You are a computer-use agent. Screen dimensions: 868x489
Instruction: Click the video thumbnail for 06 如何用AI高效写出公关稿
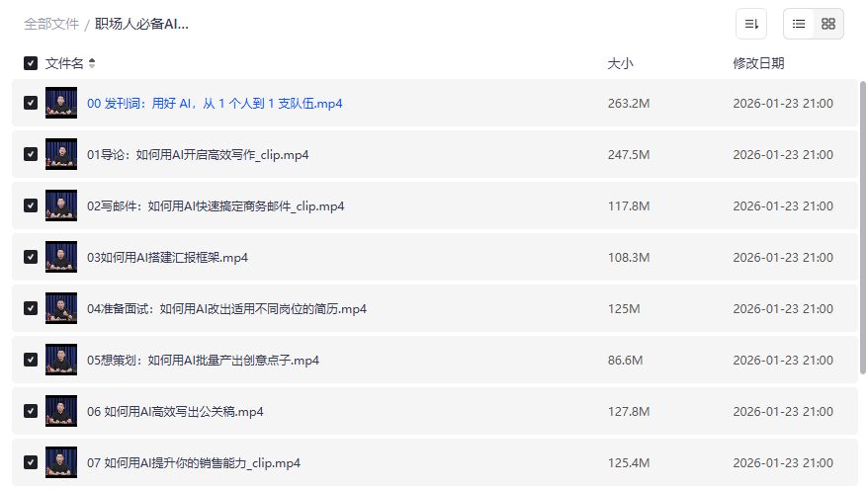coord(61,412)
